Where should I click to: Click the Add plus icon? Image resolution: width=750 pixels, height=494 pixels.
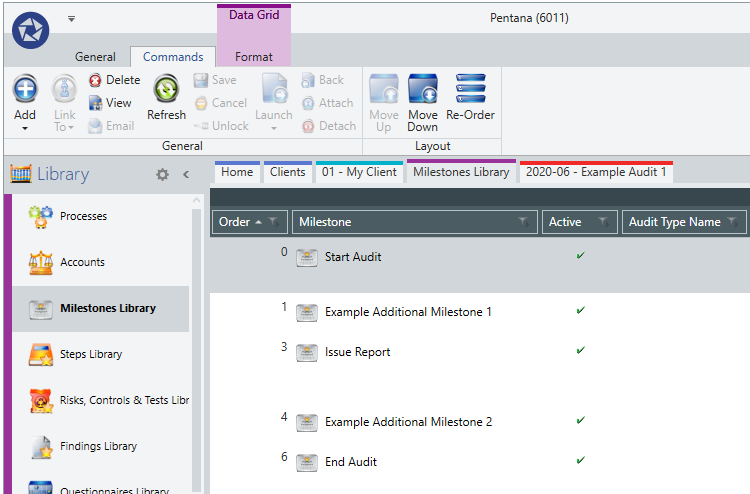point(25,88)
